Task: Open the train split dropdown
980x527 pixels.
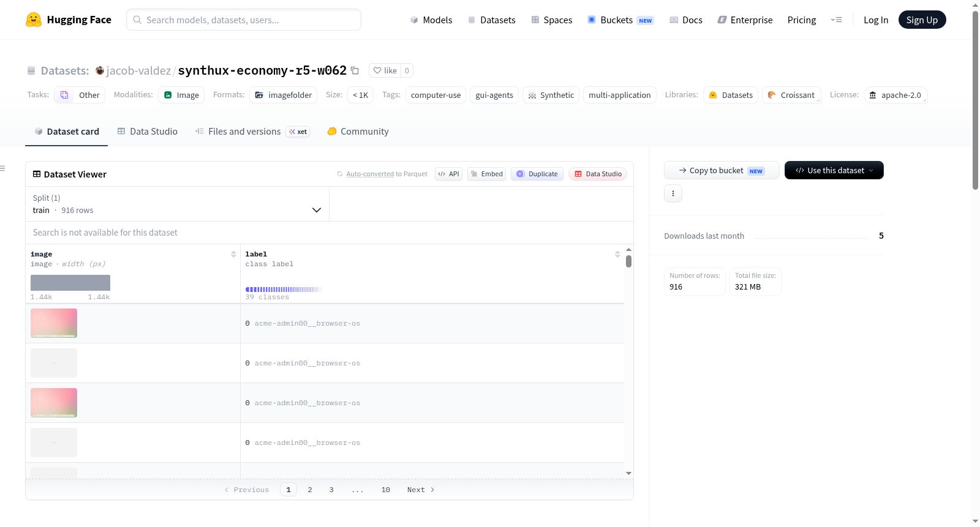Action: [x=178, y=204]
